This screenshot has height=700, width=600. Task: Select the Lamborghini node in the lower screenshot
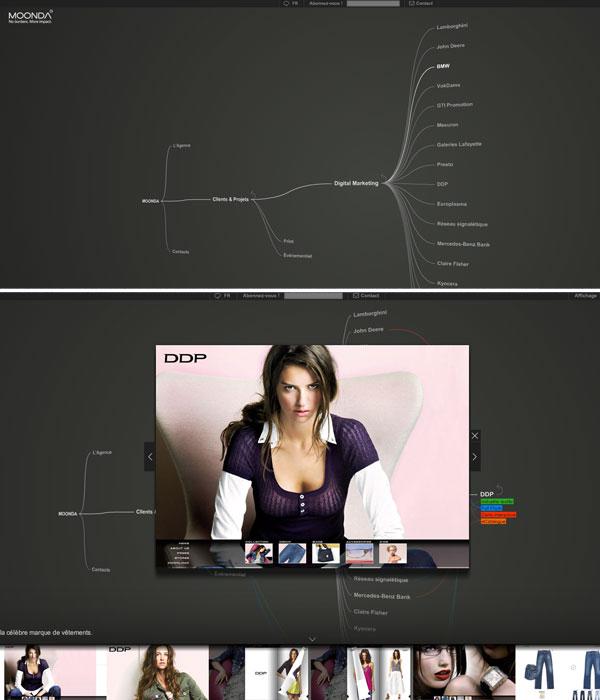pos(370,314)
